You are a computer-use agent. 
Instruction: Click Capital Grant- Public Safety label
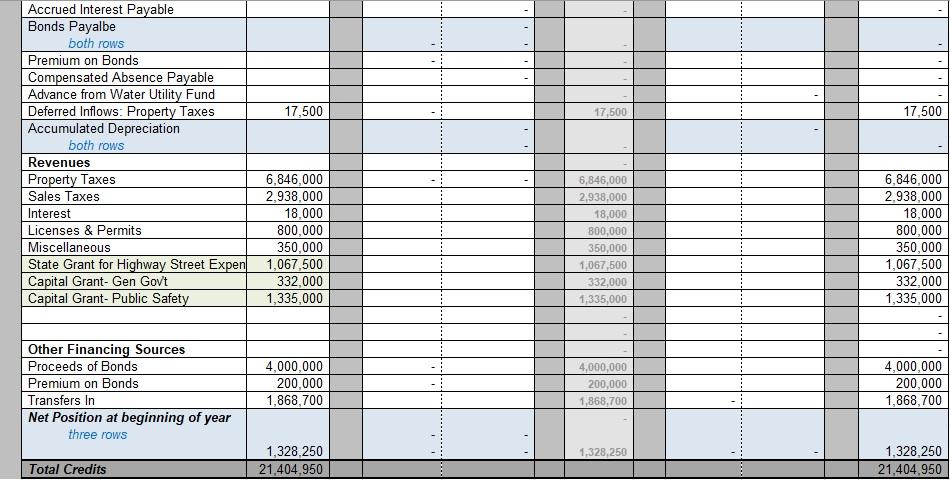coord(108,298)
